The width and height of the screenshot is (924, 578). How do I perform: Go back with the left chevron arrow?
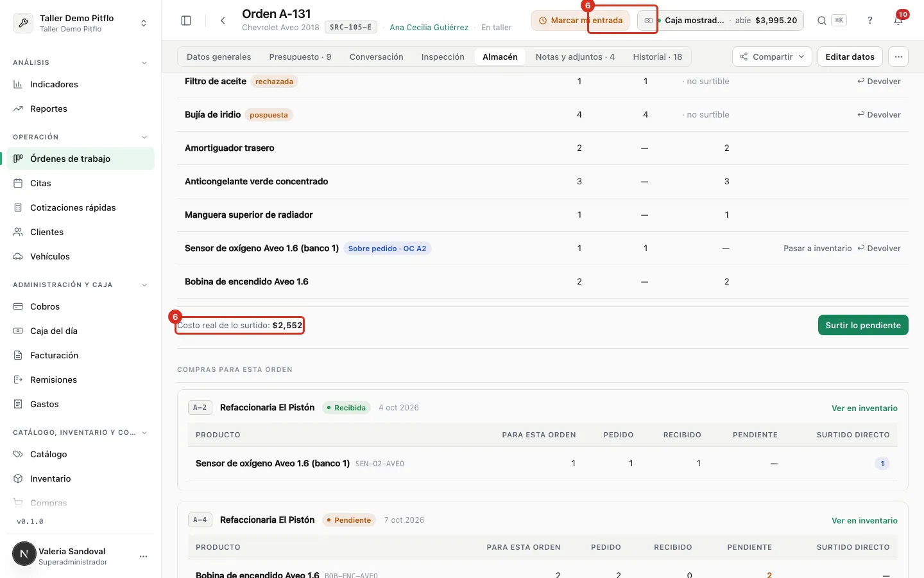223,21
